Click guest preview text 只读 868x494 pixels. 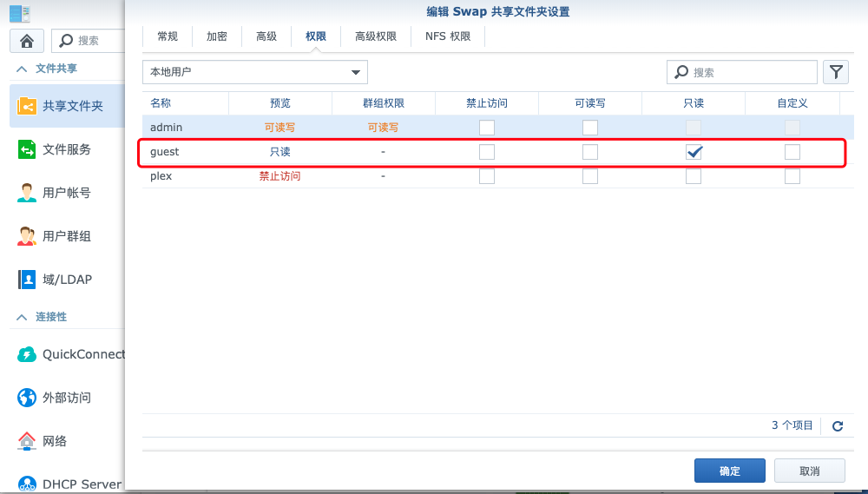tap(280, 152)
